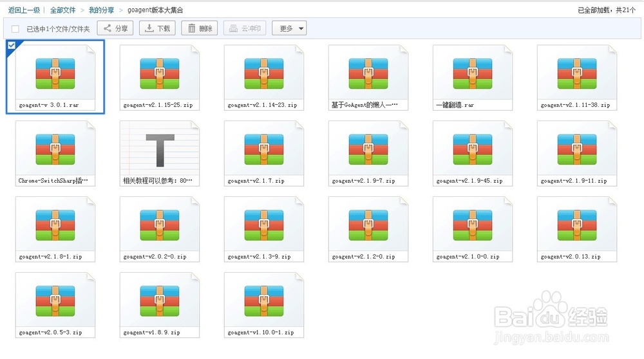Select the goagent-v2.1.8-1.zip archive icon

(x=55, y=225)
